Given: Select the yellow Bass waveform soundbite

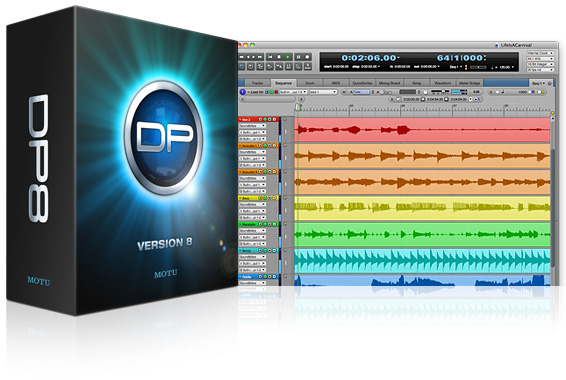Looking at the screenshot, I should coord(422,208).
